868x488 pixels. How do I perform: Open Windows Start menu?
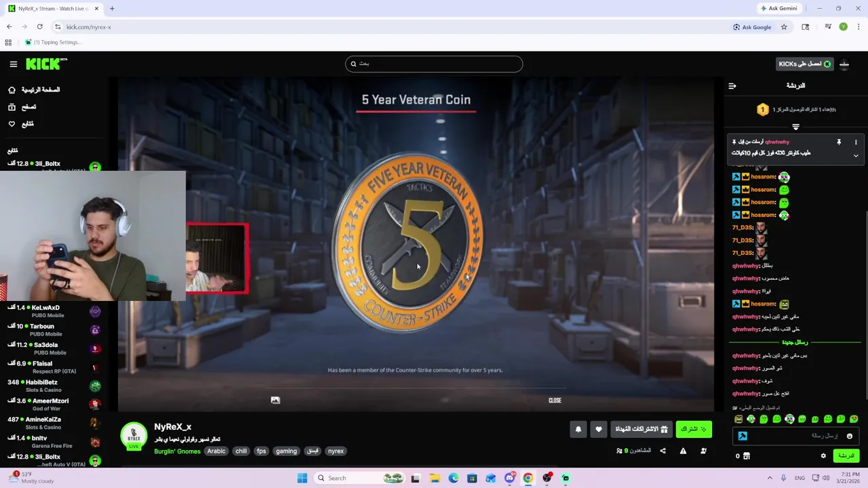[302, 478]
